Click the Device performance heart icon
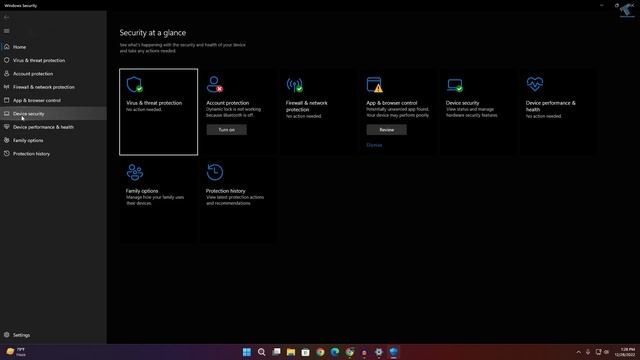 [x=535, y=84]
